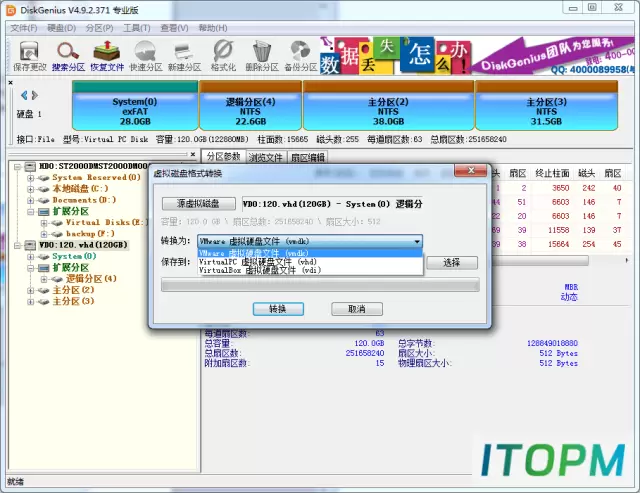
Task: Click the Format (格式化) toolbar icon
Action: point(223,56)
